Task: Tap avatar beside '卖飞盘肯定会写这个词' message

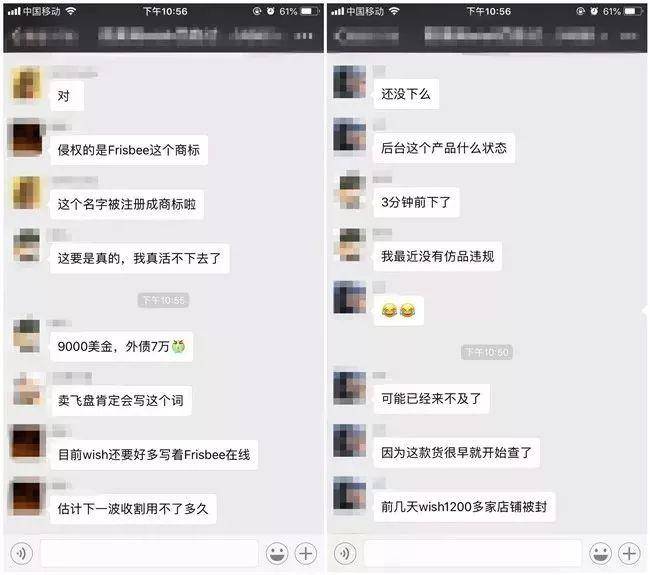Action: tap(28, 389)
